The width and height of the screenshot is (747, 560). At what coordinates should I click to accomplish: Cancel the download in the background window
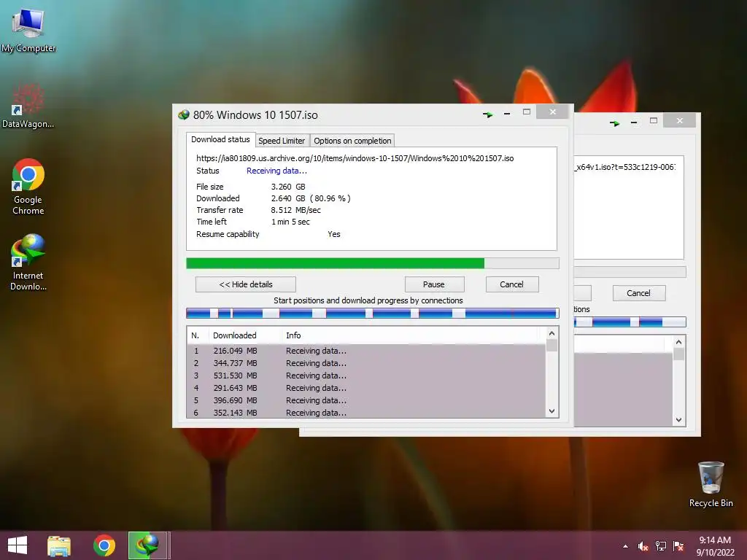638,293
